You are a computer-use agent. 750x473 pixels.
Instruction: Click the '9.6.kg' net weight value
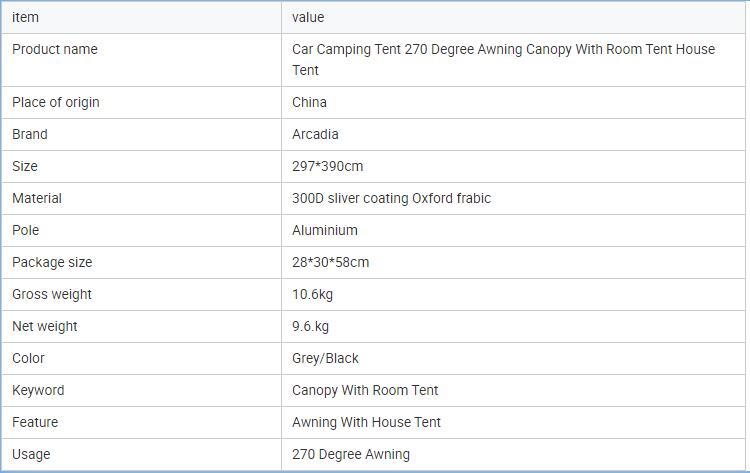(x=310, y=326)
